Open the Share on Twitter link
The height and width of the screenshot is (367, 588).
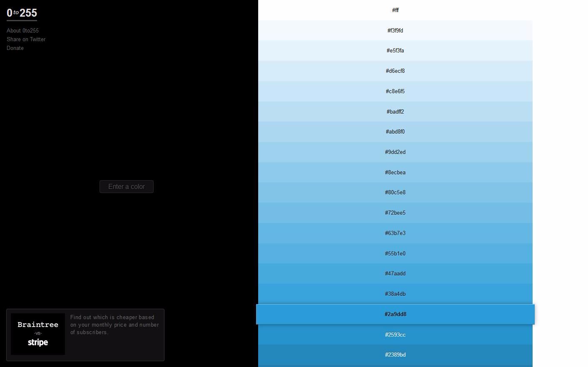point(26,40)
